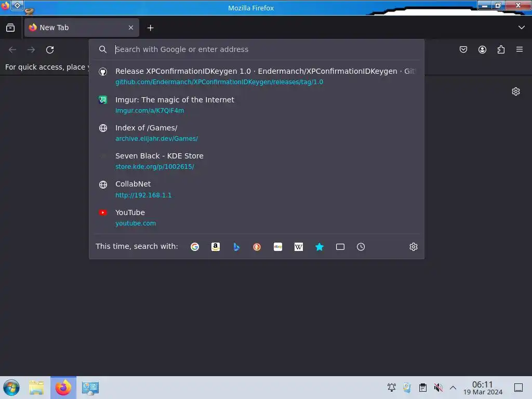The height and width of the screenshot is (399, 532).
Task: Open the XPConfirmationIDKeygen GitHub release suggestion
Action: pos(257,76)
